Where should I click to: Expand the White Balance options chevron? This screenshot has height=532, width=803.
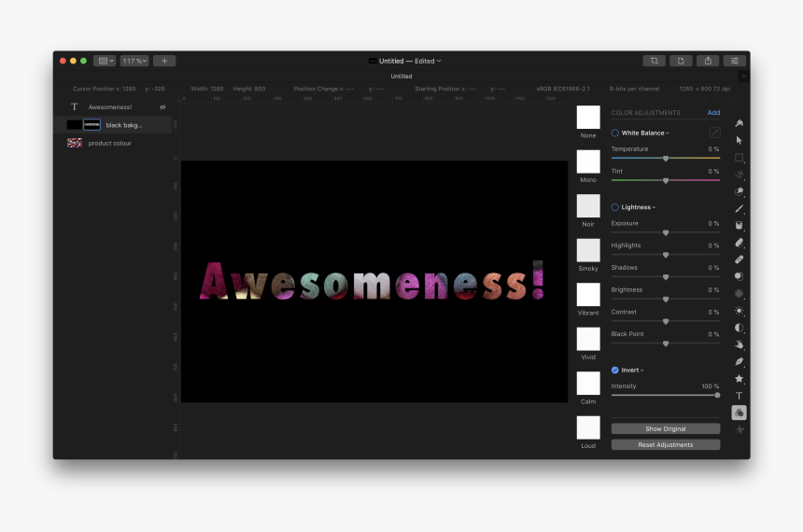click(668, 133)
